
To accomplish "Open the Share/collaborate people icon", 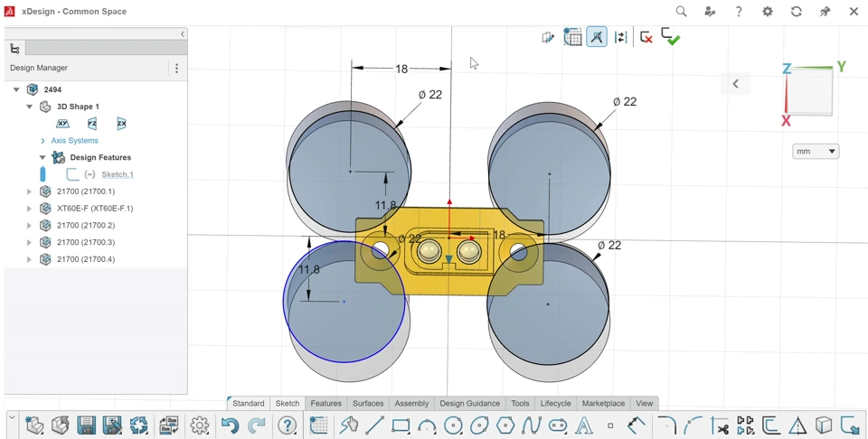I will pos(710,11).
